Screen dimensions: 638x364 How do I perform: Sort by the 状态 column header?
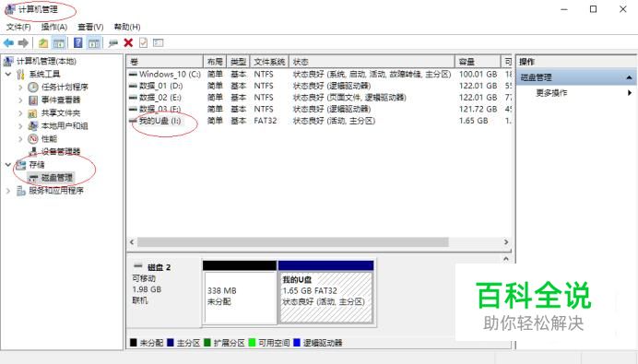(372, 62)
